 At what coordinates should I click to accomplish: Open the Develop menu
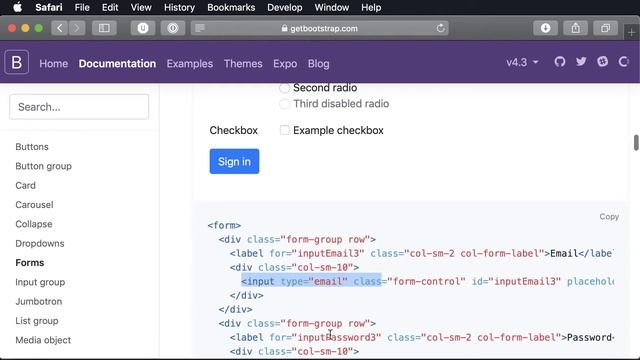(285, 7)
